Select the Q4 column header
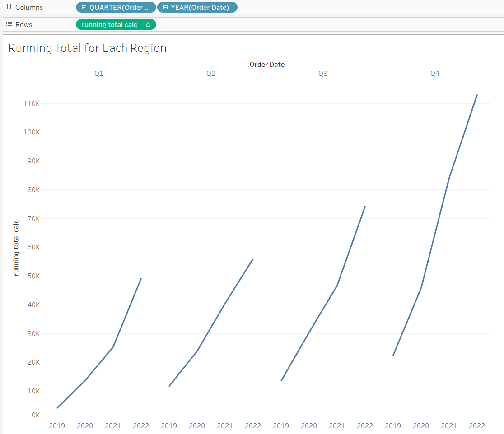Image resolution: width=504 pixels, height=434 pixels. point(435,73)
